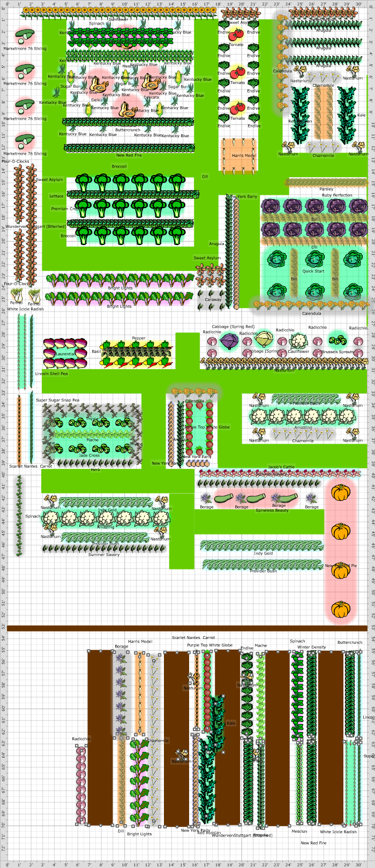Select the Parsley row
This screenshot has width=375, height=868.
tap(326, 183)
